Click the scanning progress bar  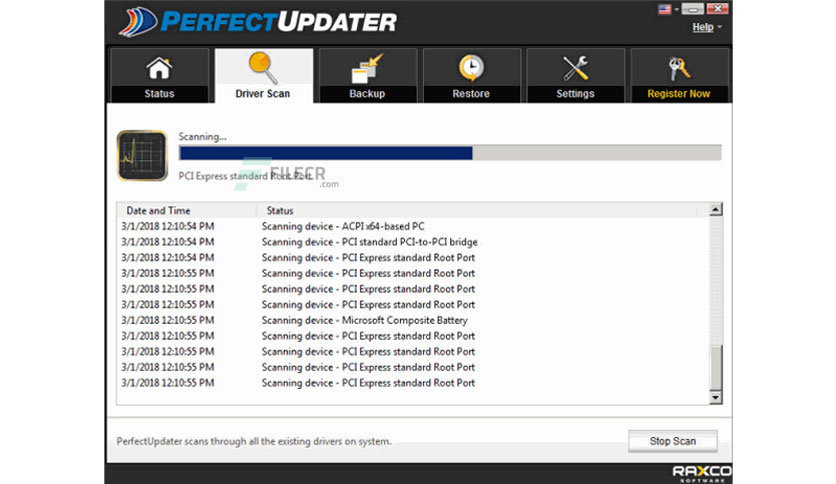450,153
